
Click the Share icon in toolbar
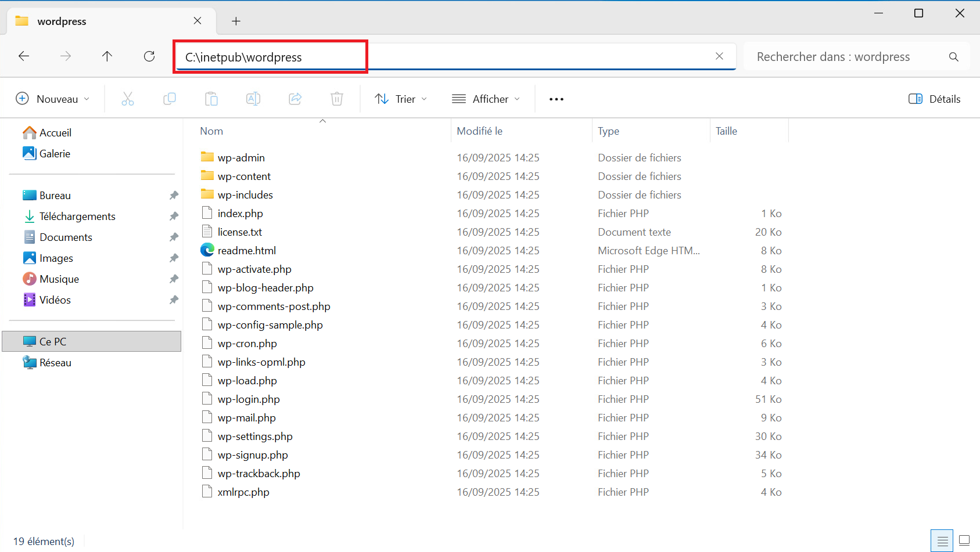coord(295,99)
